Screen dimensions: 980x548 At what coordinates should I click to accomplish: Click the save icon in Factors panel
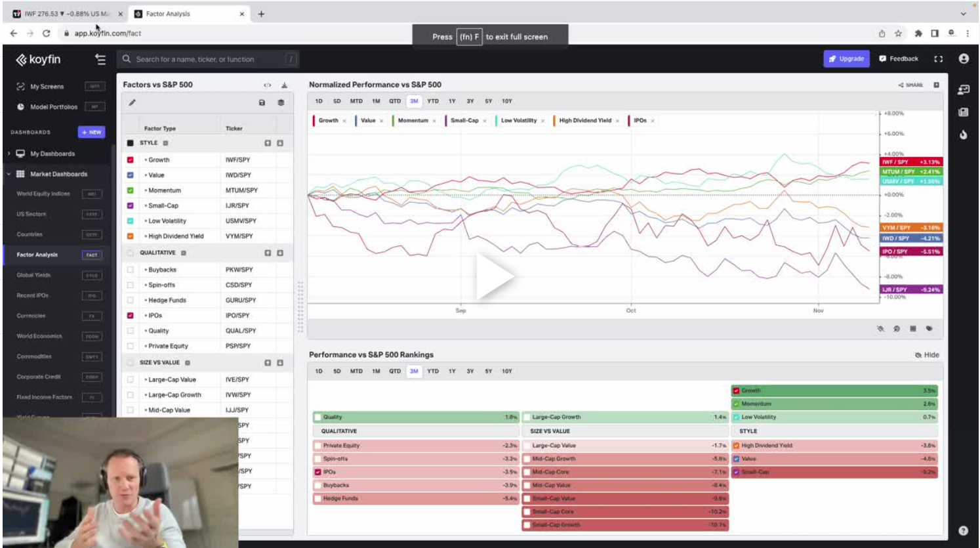pyautogui.click(x=262, y=102)
